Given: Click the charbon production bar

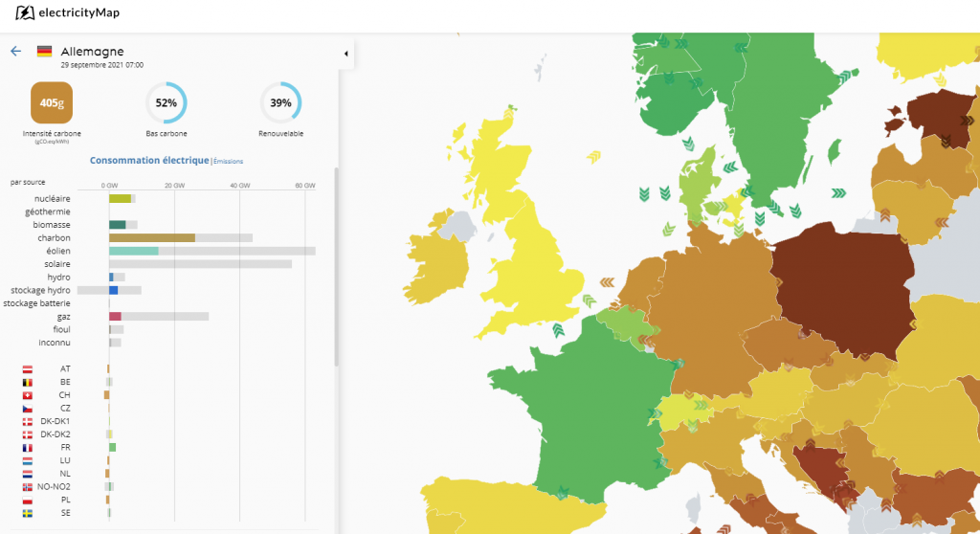Looking at the screenshot, I should coord(151,237).
